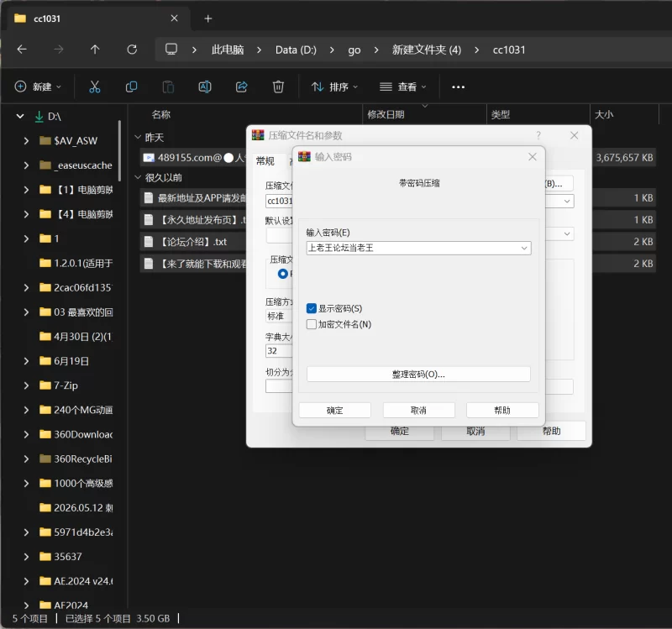Open the archive name dropdown behind the password dialog
Image resolution: width=672 pixels, height=629 pixels.
coord(567,201)
